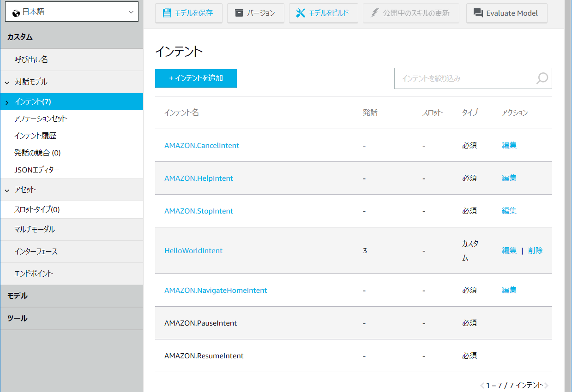The width and height of the screenshot is (572, 392).
Task: Collapse the アセット section chevron
Action: [7, 190]
